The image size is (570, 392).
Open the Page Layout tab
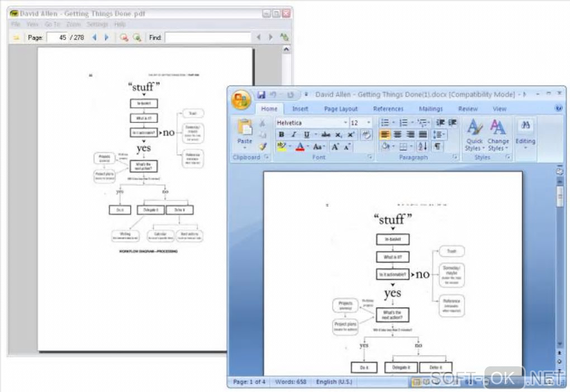341,109
